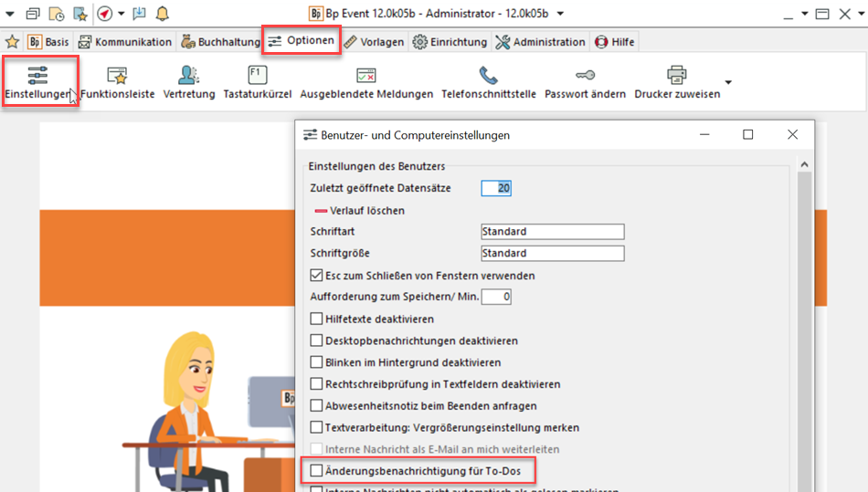Open the Telefonschnittstelle settings
The image size is (868, 492).
click(x=488, y=77)
